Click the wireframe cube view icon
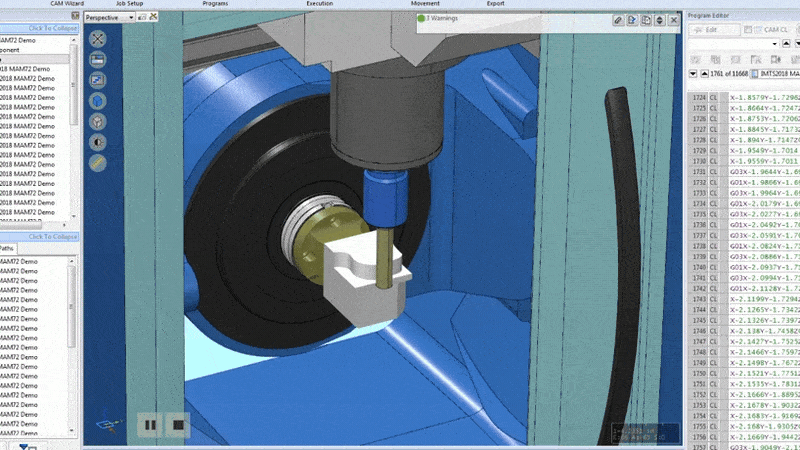The width and height of the screenshot is (800, 450). click(98, 121)
